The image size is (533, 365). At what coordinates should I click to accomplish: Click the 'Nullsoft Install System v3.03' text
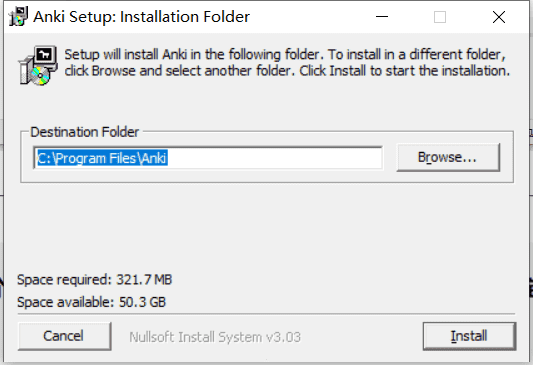tap(215, 337)
